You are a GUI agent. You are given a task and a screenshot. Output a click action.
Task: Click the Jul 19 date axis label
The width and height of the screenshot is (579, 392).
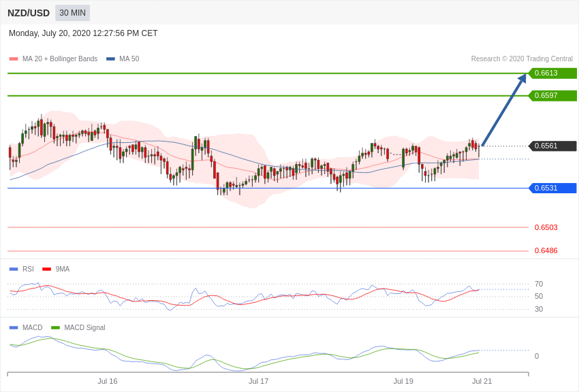coord(403,381)
